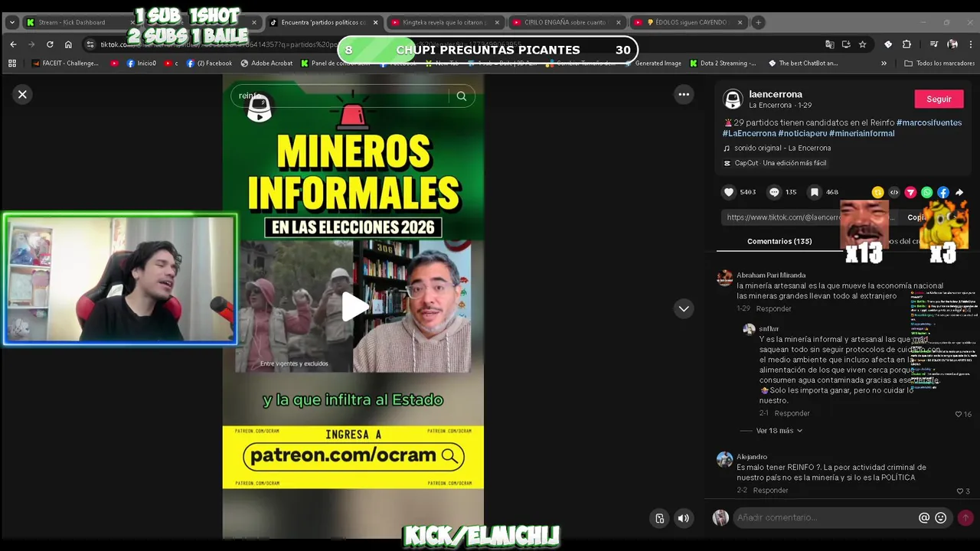The height and width of the screenshot is (551, 980).
Task: Play the Mineros Informales video
Action: pyautogui.click(x=354, y=307)
